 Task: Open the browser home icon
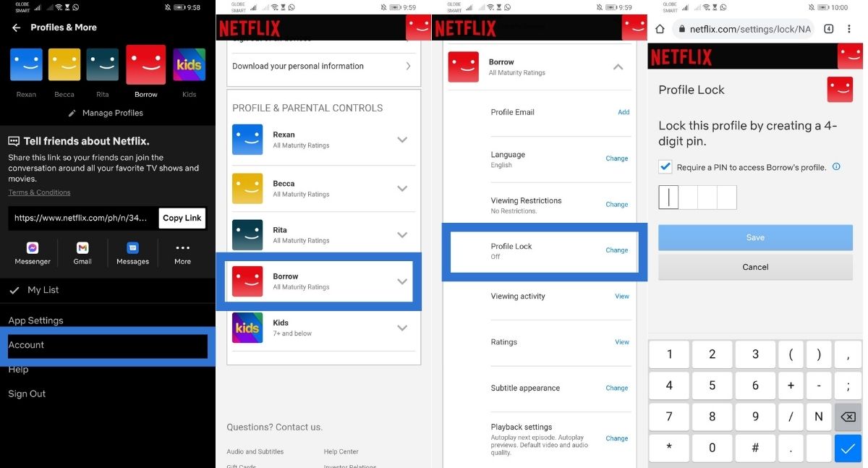(660, 29)
